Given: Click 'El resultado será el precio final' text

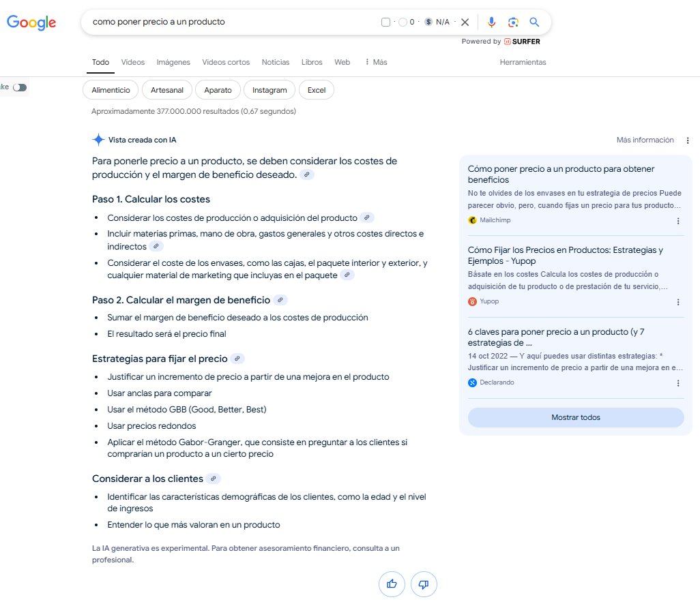Looking at the screenshot, I should pos(166,333).
